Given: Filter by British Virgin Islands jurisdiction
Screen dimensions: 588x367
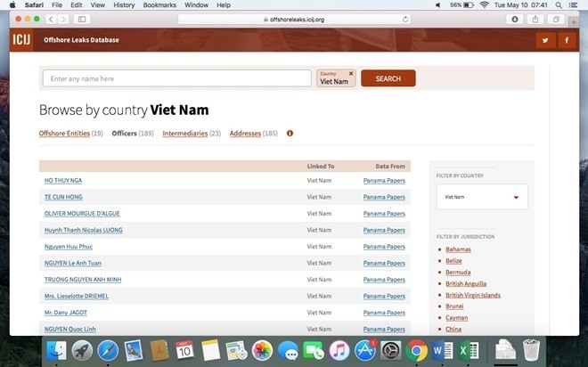Looking at the screenshot, I should click(472, 295).
